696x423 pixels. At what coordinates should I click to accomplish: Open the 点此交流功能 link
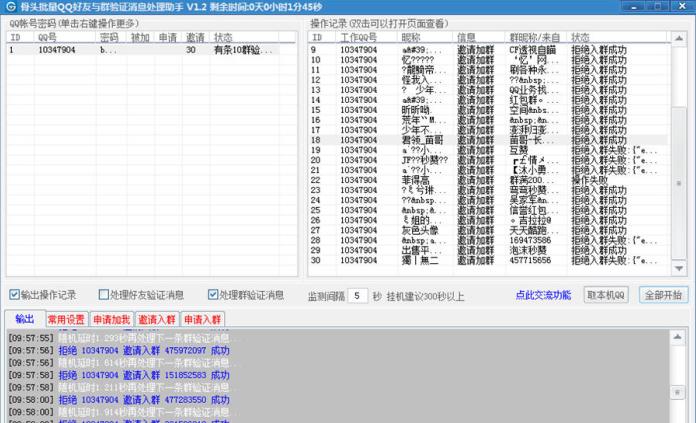(543, 295)
